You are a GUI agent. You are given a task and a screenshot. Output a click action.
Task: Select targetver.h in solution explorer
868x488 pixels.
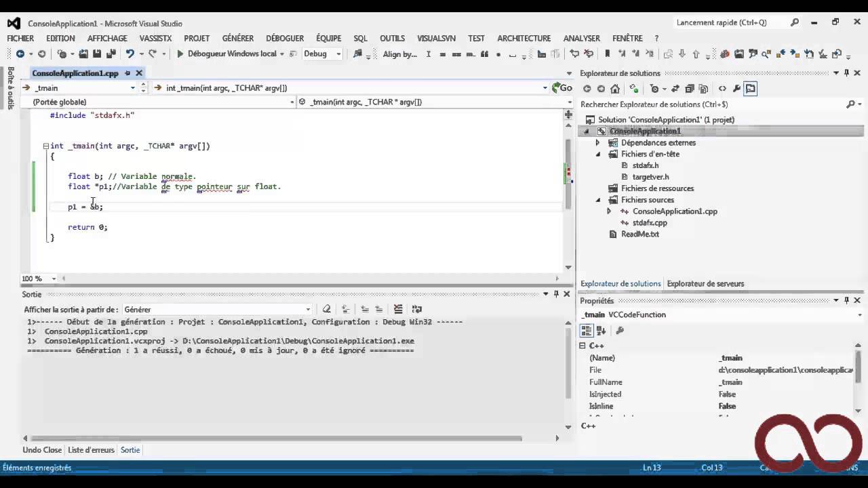point(650,177)
